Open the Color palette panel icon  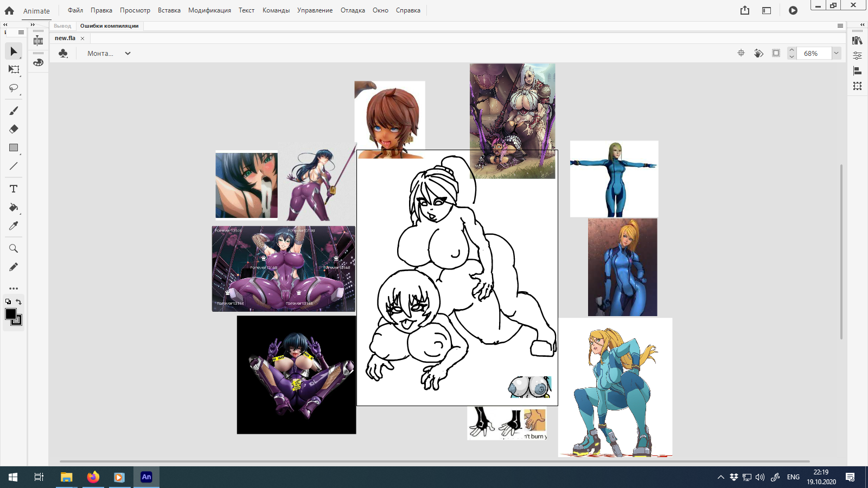[x=38, y=63]
